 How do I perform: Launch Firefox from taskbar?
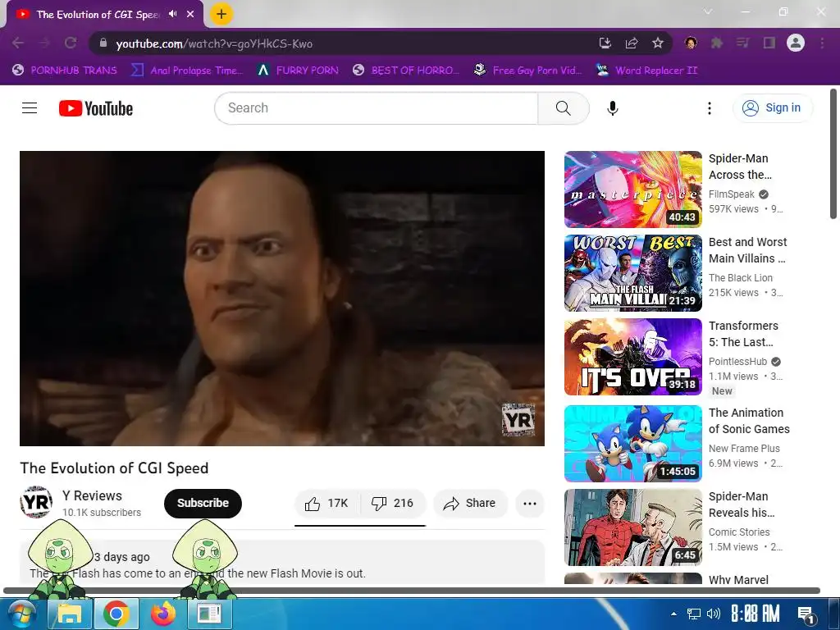[163, 614]
